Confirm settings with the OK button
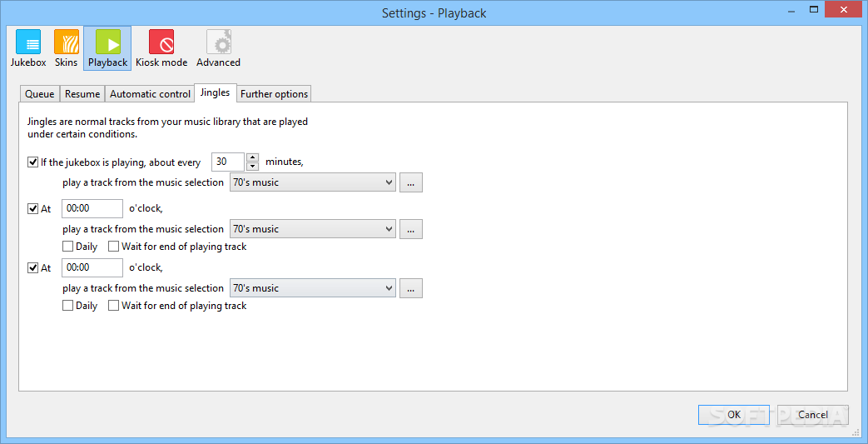The height and width of the screenshot is (444, 868). point(734,415)
